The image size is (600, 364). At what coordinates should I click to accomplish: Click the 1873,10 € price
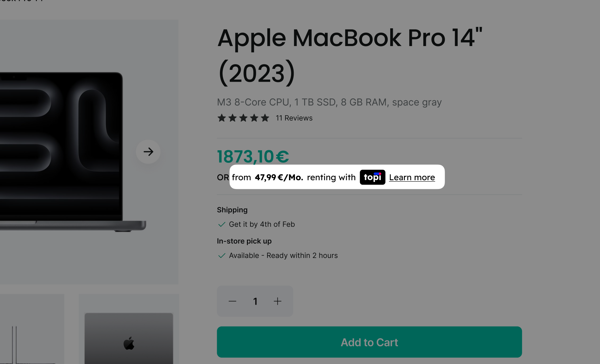coord(253,157)
